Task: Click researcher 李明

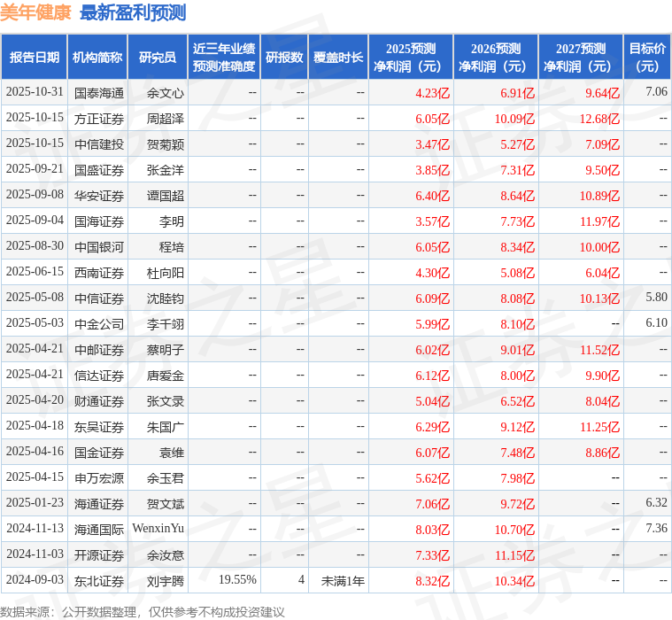Action: click(172, 221)
